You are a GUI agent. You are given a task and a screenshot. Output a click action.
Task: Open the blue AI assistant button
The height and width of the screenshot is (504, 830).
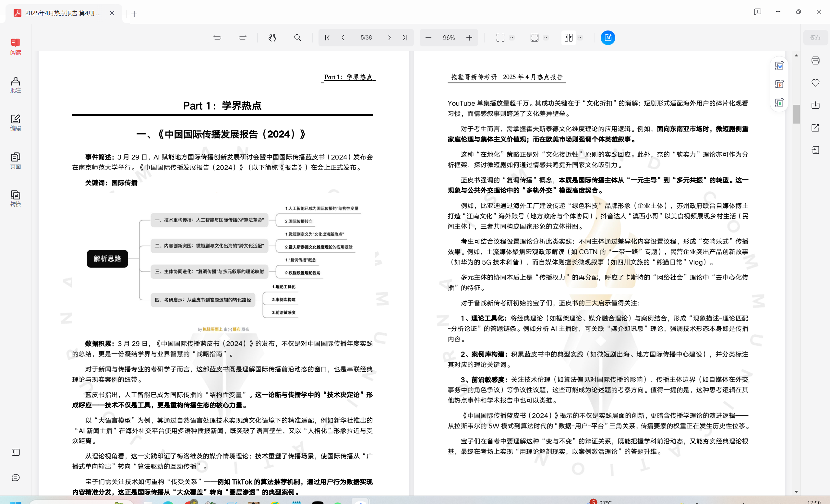click(x=608, y=38)
